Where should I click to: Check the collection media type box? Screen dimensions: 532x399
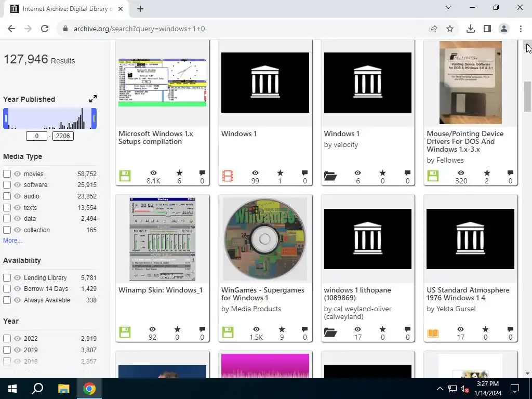point(7,230)
